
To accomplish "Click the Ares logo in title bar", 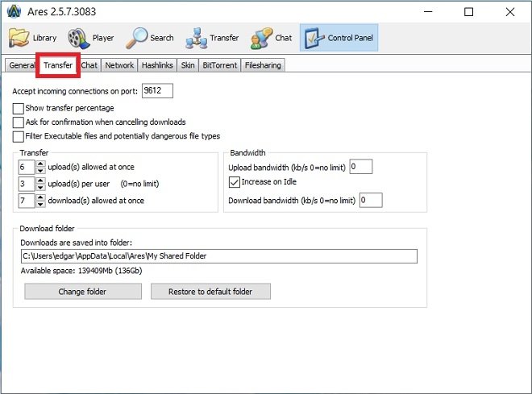I will coord(14,11).
